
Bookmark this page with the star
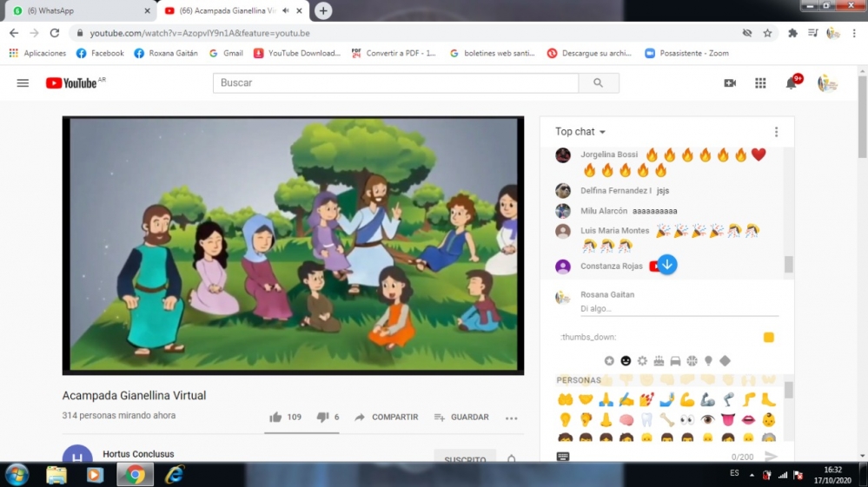click(767, 33)
